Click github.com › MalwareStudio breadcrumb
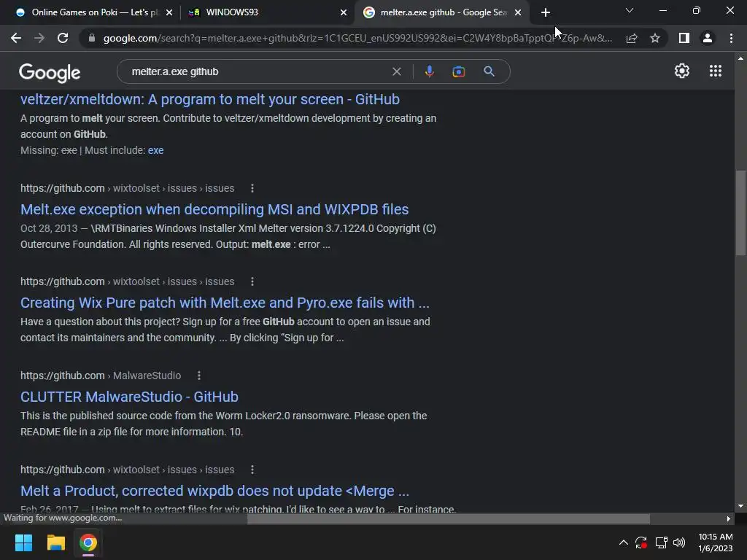747x560 pixels. pos(101,376)
